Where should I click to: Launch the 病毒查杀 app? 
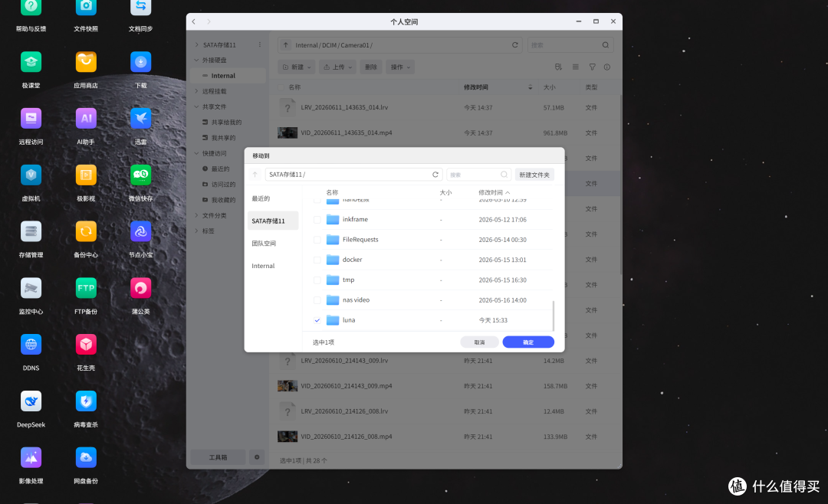pos(86,401)
